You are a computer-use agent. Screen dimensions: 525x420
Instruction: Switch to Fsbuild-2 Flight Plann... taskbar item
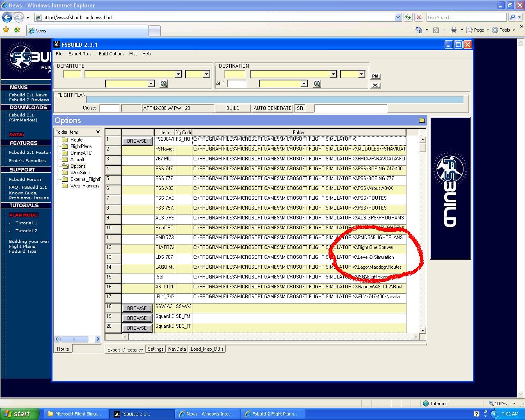273,414
